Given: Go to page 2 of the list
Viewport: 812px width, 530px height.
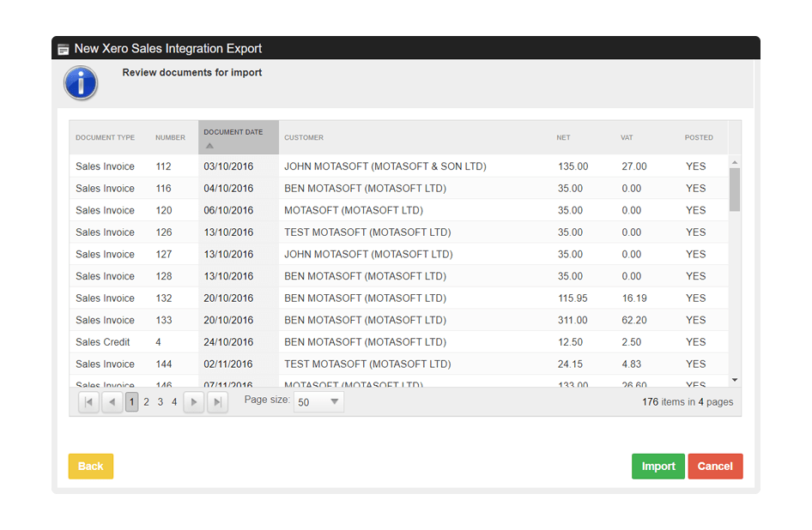Looking at the screenshot, I should [x=147, y=402].
